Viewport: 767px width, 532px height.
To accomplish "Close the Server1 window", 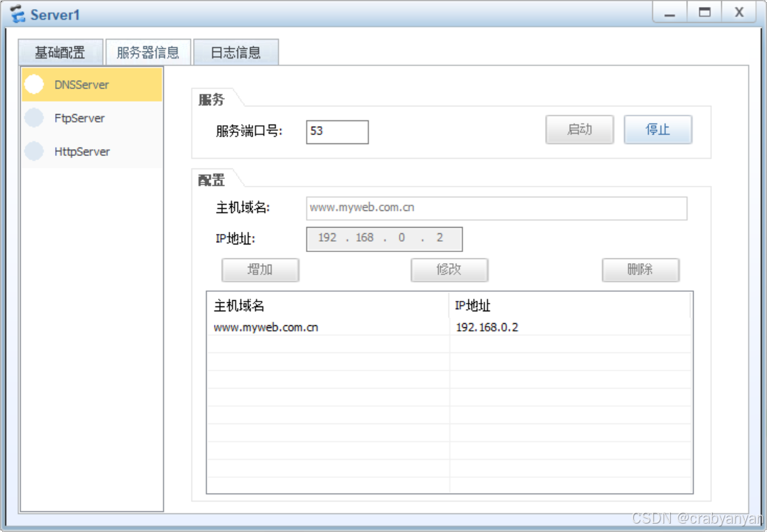I will [x=739, y=13].
